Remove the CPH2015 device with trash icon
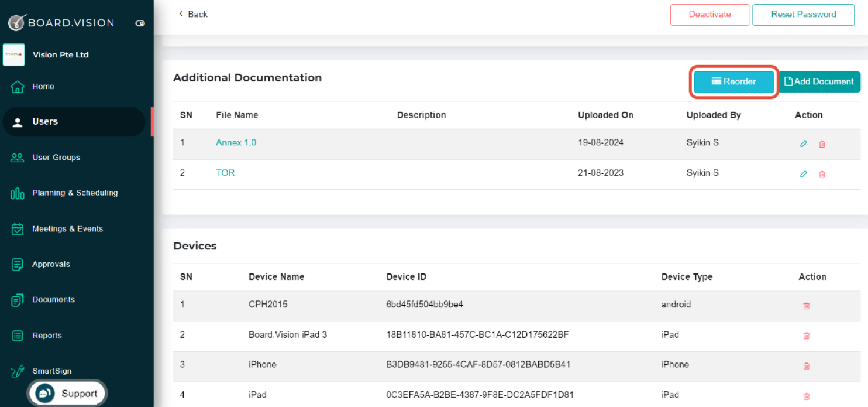Viewport: 868px width, 407px height. tap(806, 306)
